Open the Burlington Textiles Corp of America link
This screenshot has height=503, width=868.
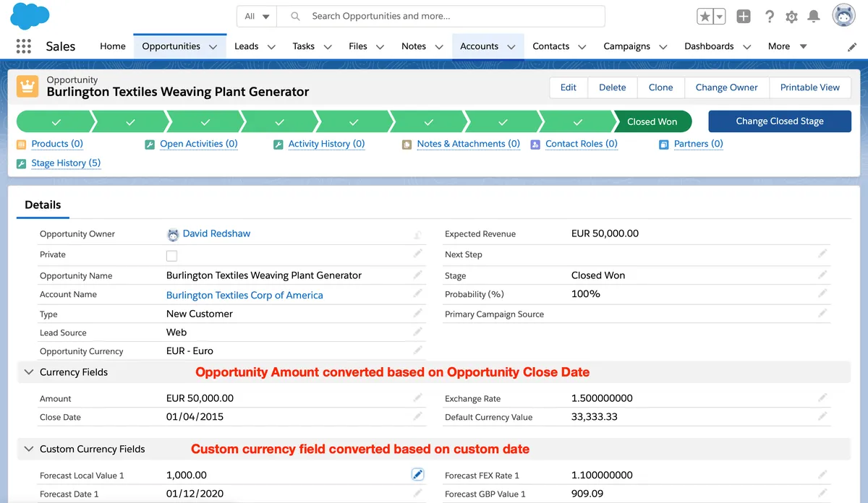244,295
